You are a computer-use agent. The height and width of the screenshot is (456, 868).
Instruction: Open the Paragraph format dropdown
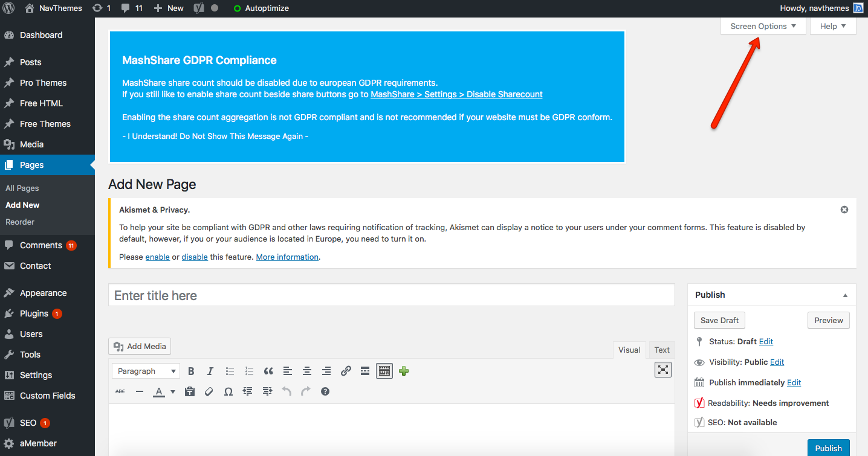tap(146, 371)
